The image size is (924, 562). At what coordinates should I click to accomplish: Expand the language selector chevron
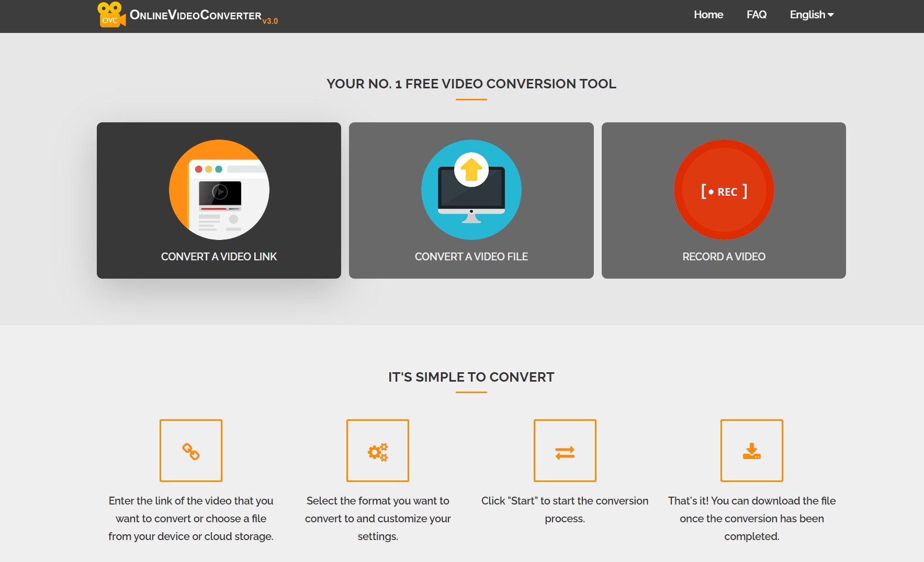point(831,16)
